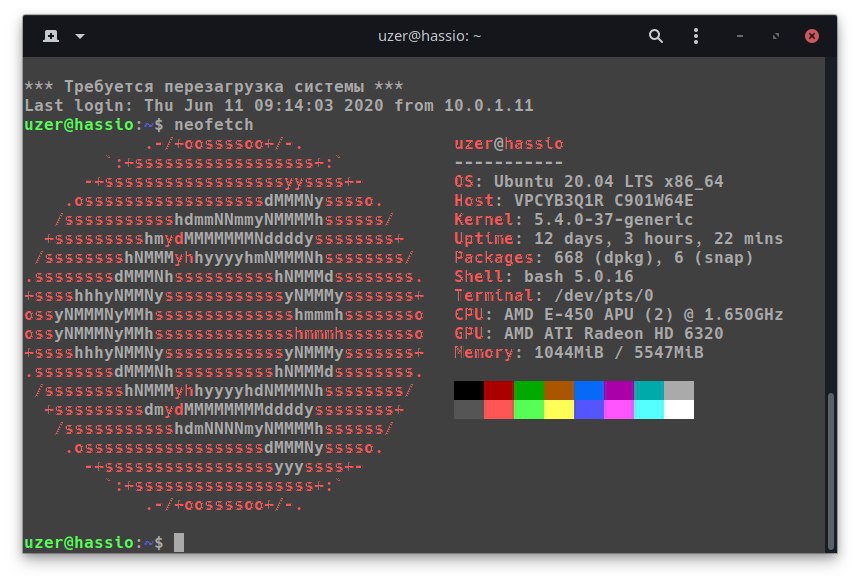Click the yellow color block
860x584 pixels.
tap(559, 410)
